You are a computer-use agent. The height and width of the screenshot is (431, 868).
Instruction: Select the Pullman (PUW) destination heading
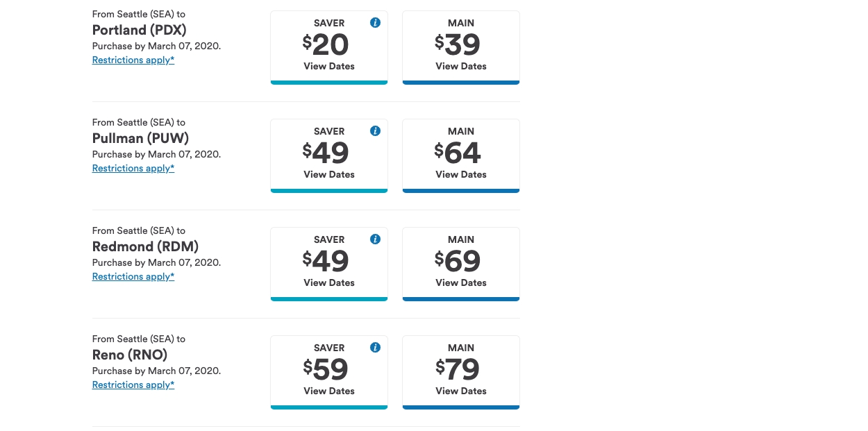[141, 138]
